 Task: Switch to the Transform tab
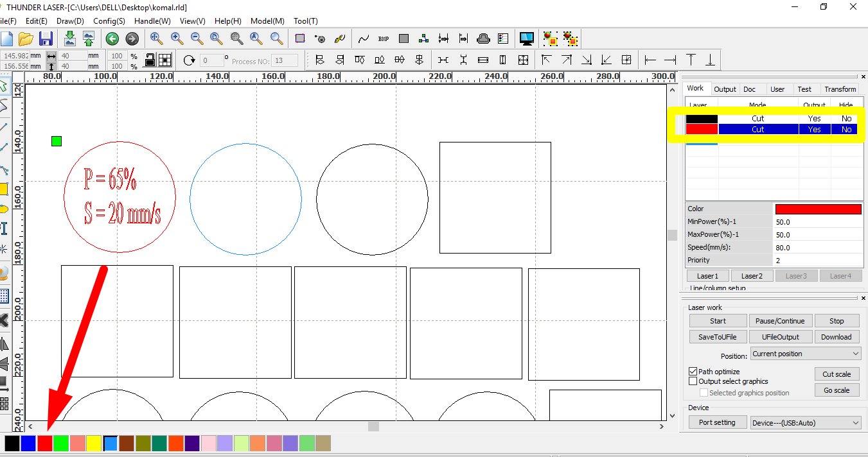pyautogui.click(x=840, y=89)
